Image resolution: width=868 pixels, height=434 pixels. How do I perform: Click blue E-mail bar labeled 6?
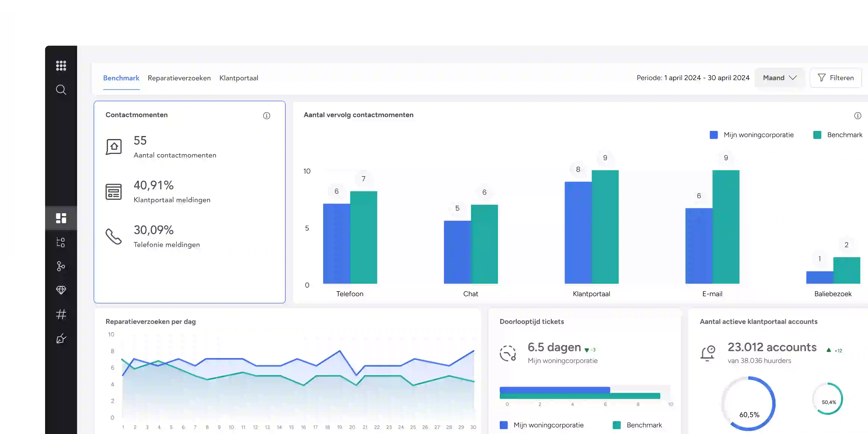click(x=699, y=246)
